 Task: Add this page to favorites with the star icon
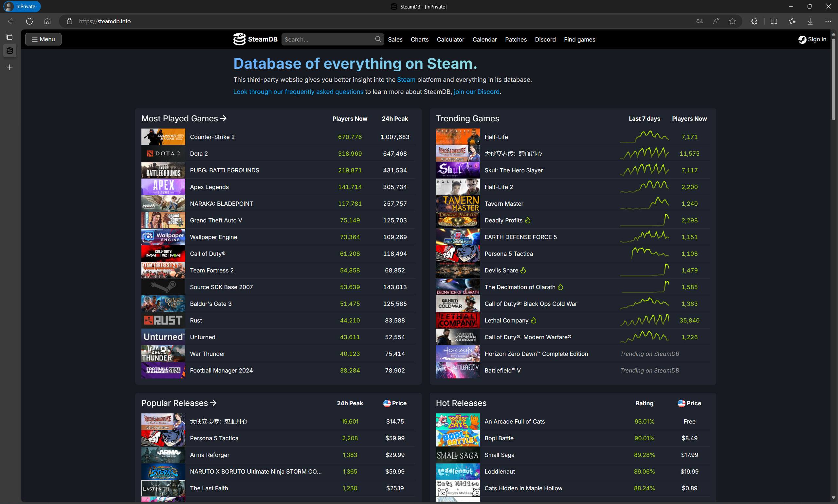click(732, 21)
